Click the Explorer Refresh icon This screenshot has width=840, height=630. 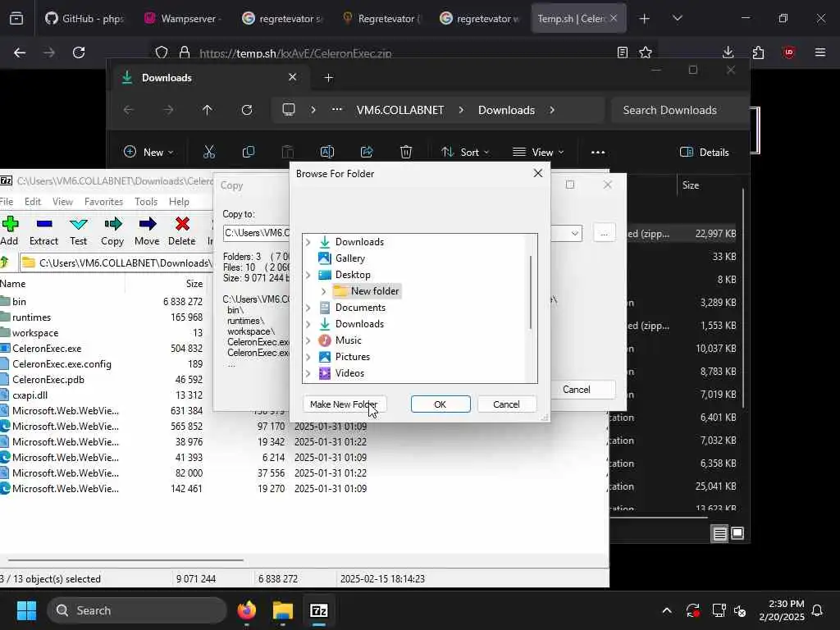(247, 110)
